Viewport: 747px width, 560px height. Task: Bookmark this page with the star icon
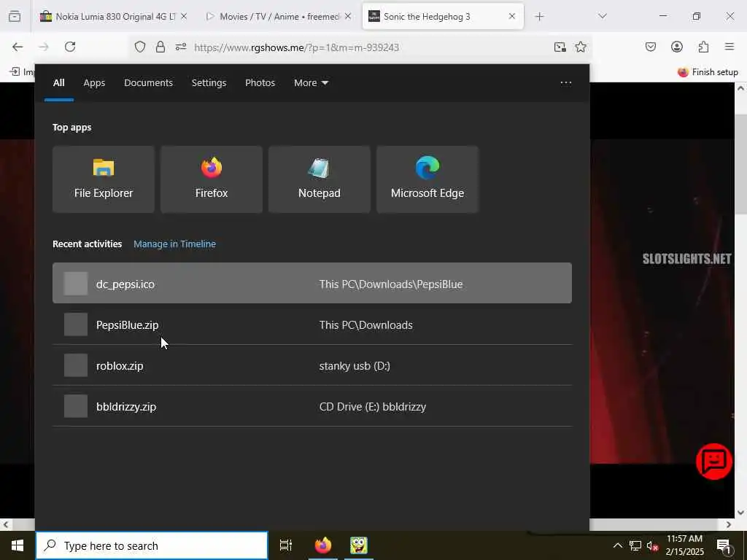pos(580,47)
